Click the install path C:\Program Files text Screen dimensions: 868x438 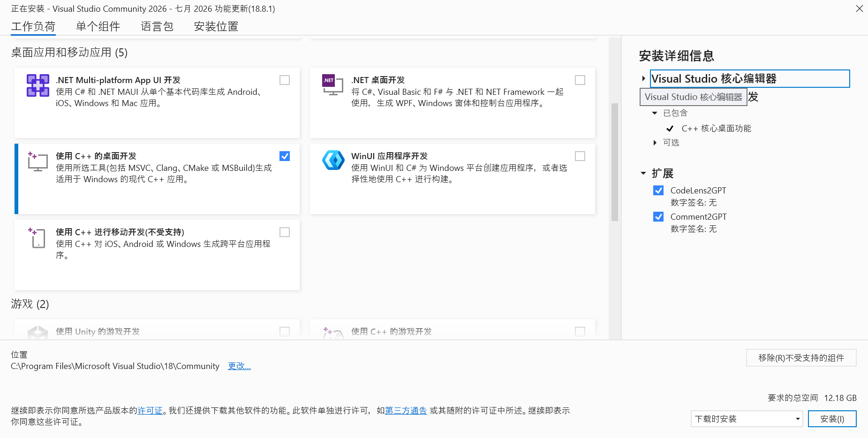(115, 366)
